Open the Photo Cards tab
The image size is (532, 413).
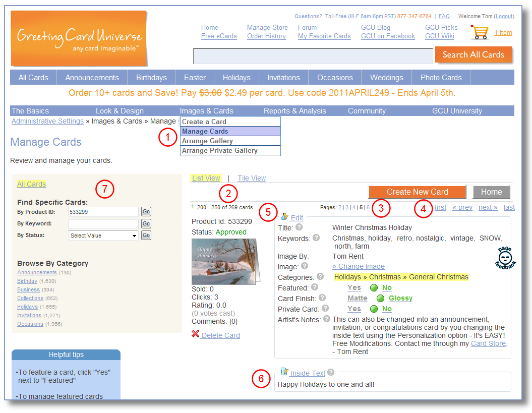441,77
